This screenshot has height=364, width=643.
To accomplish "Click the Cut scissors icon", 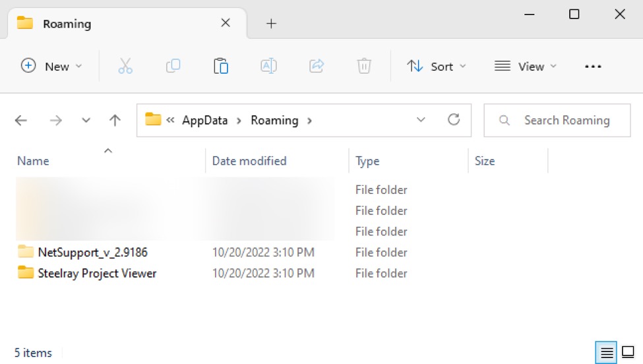I will coord(125,66).
